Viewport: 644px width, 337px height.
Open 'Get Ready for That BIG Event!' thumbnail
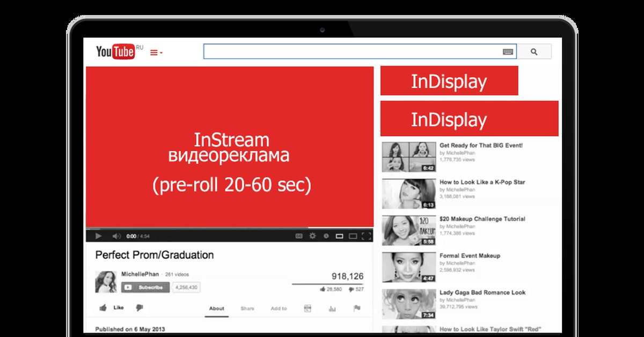pos(408,157)
